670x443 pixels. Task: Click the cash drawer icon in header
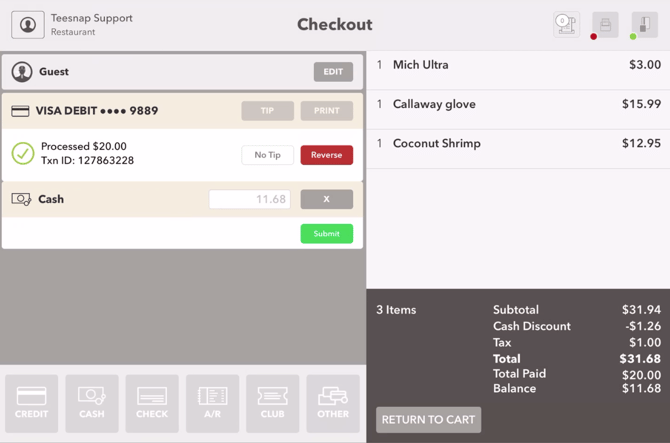566,24
